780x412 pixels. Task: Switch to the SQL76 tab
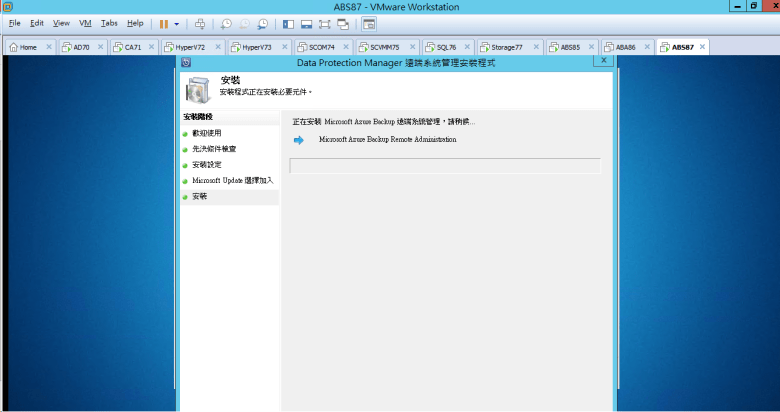(445, 47)
